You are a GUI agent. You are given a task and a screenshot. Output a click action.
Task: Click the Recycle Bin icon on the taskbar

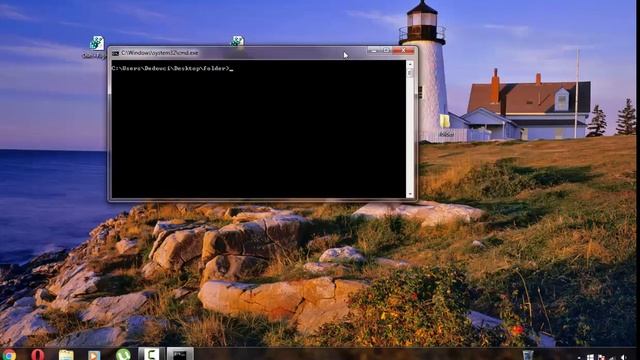(528, 355)
